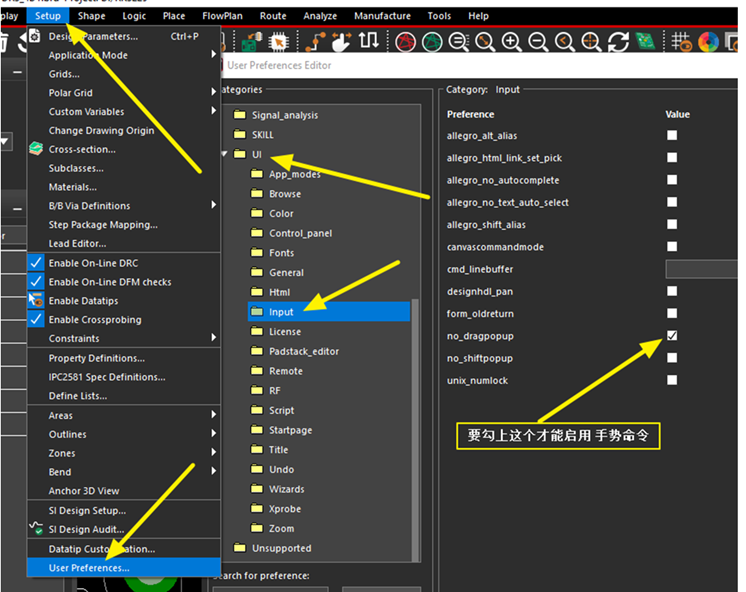This screenshot has width=746, height=592.
Task: Click the categories list scrollbar
Action: point(415,430)
